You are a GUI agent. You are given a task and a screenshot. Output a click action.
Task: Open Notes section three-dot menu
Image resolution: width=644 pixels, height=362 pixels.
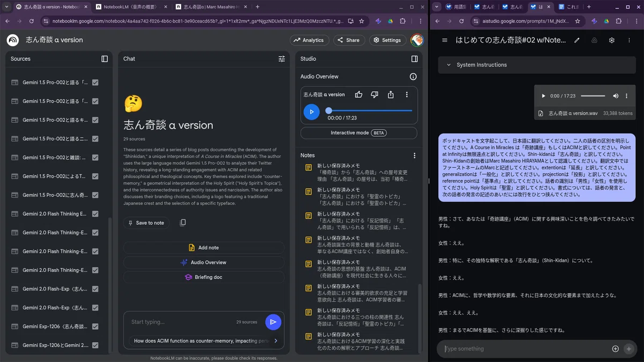click(414, 156)
